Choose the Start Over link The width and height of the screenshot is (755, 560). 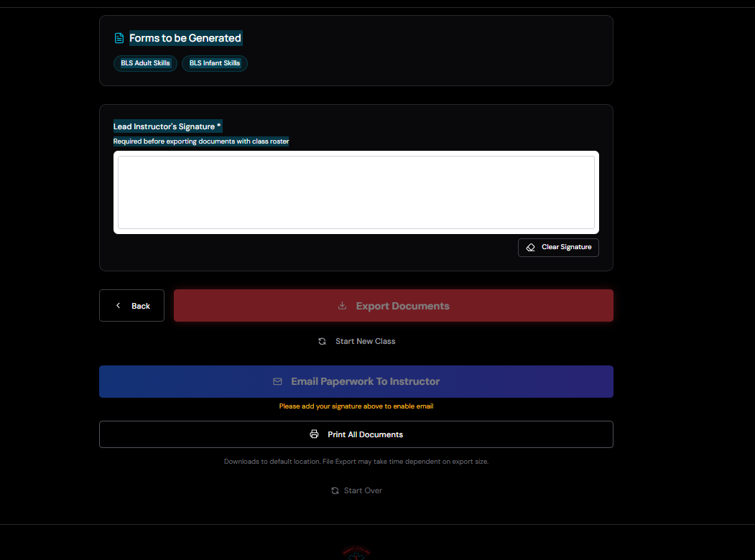coord(363,491)
